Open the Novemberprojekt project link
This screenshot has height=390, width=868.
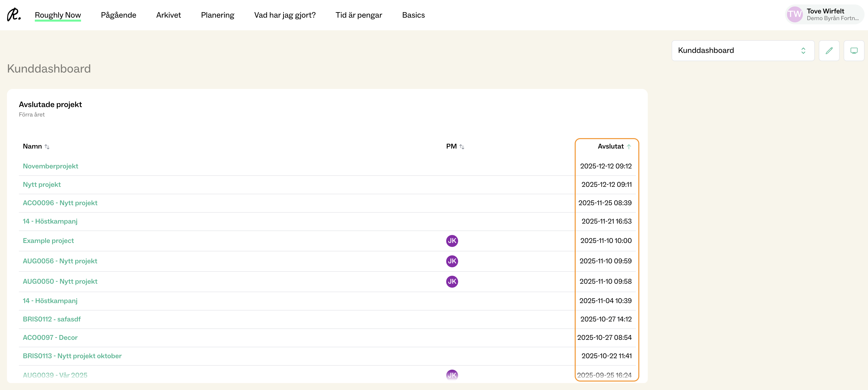[x=50, y=166]
